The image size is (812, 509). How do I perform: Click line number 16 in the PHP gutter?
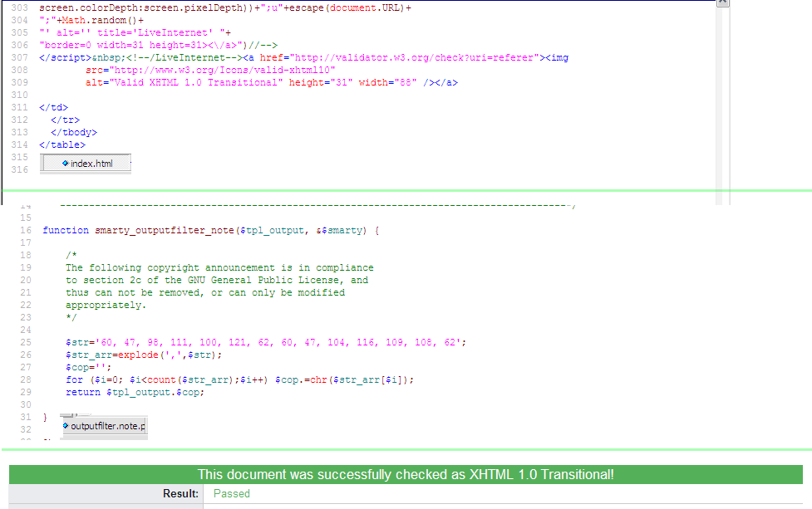(x=26, y=230)
